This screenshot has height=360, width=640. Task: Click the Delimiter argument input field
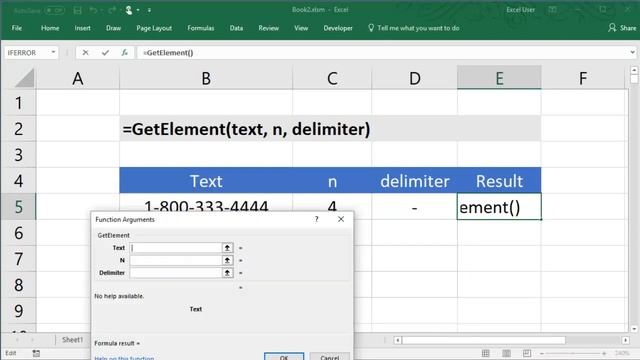(176, 273)
